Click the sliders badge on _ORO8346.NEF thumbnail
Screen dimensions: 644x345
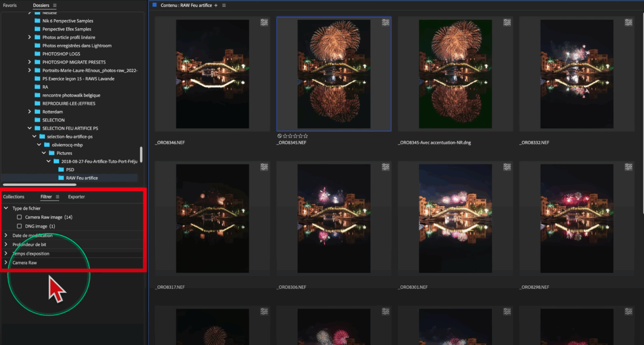point(264,22)
